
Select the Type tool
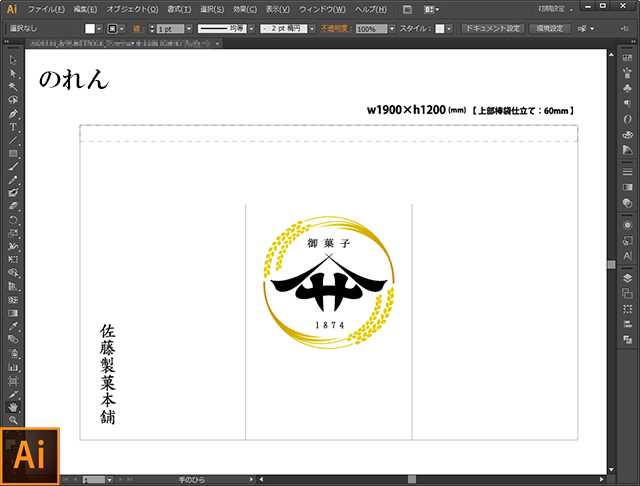coord(13,127)
